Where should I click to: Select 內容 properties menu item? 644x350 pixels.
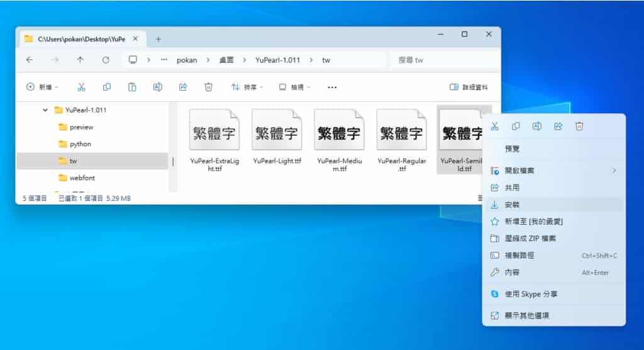pos(553,273)
